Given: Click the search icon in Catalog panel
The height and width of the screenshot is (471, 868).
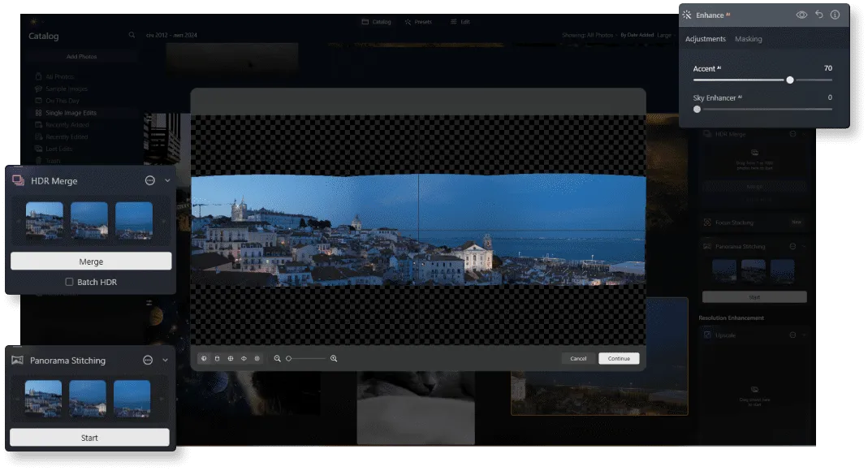Looking at the screenshot, I should coord(132,36).
